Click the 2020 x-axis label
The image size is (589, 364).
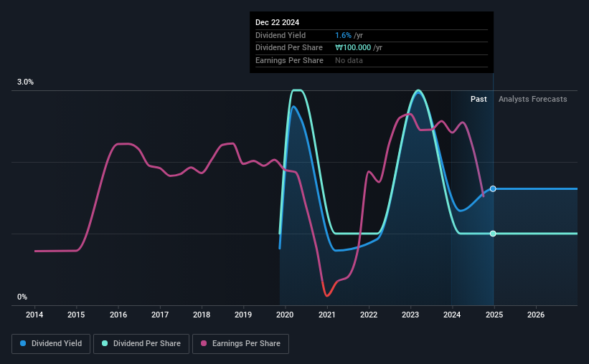click(285, 315)
